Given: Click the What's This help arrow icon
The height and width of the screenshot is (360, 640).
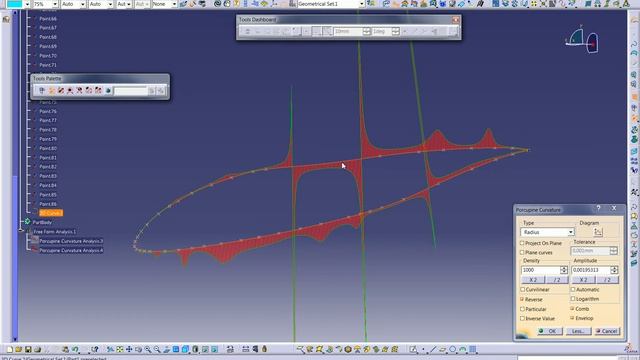Looking at the screenshot, I should click(x=95, y=349).
